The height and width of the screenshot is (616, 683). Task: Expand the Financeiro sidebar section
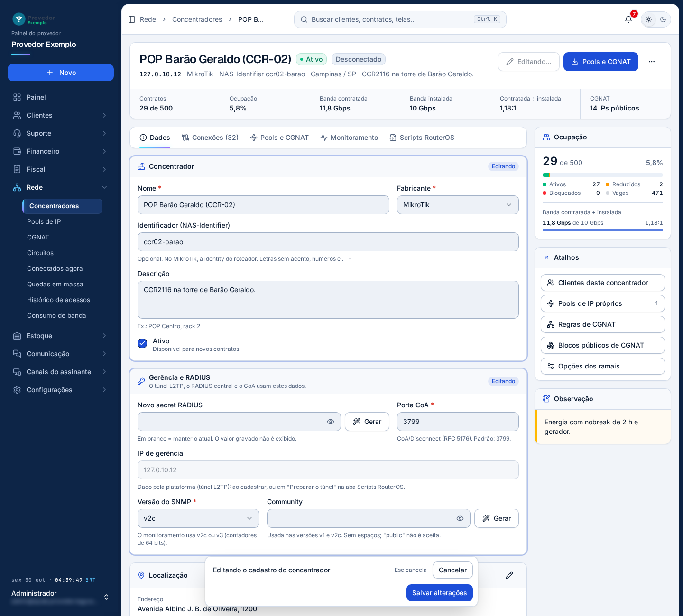[x=61, y=151]
